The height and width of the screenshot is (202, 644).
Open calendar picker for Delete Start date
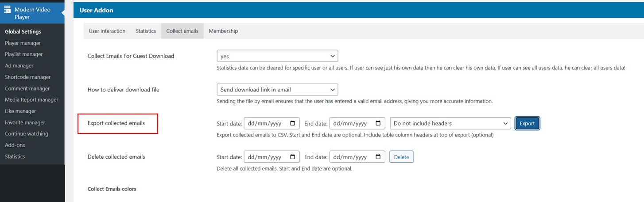293,157
